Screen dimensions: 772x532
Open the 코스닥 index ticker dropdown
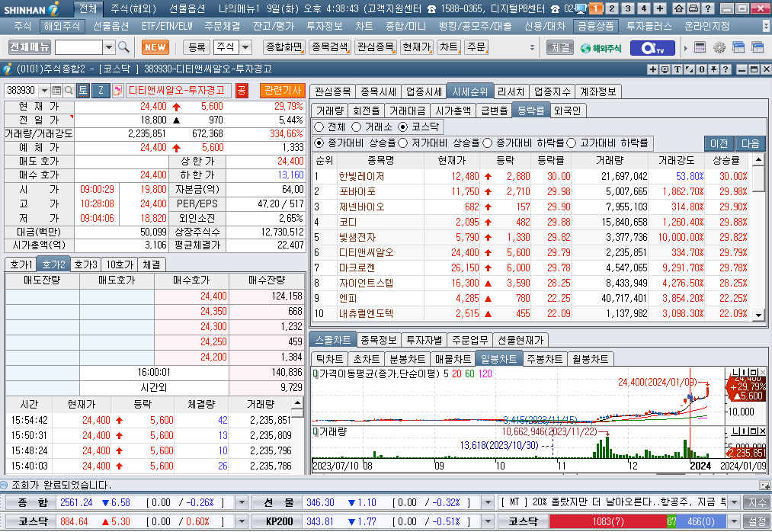pyautogui.click(x=242, y=521)
